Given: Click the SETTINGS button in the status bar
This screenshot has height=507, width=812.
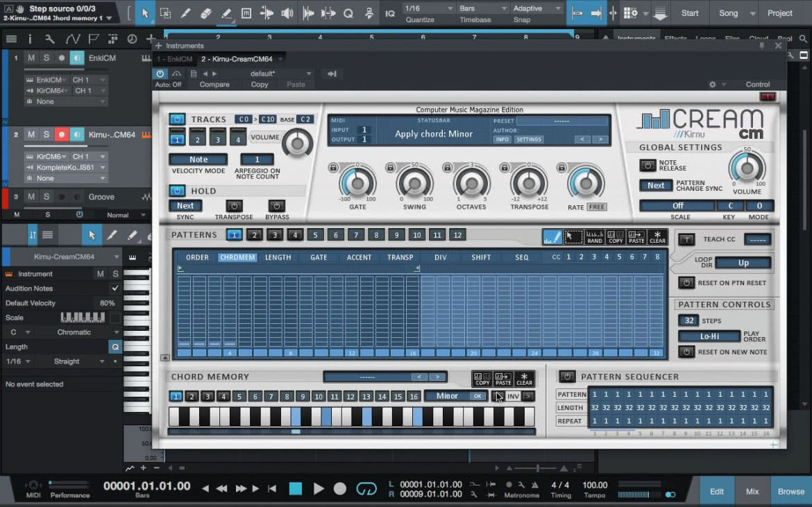Looking at the screenshot, I should (x=529, y=139).
